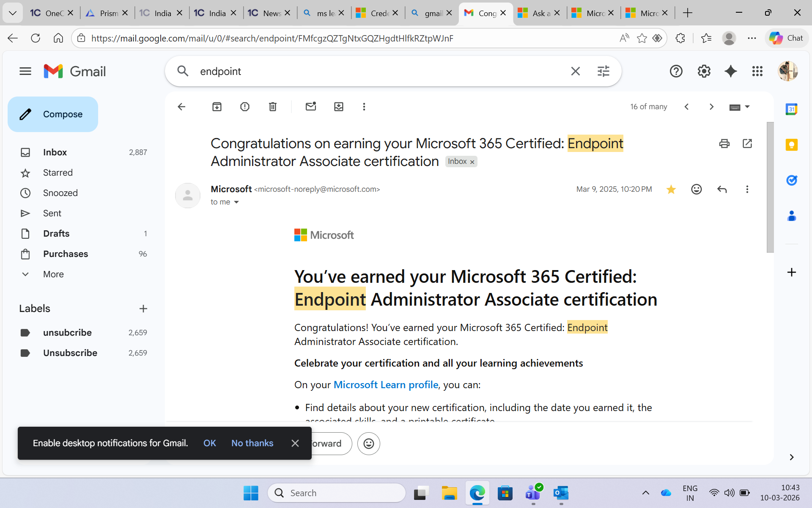Open message more options menu
The width and height of the screenshot is (812, 508).
pyautogui.click(x=747, y=189)
